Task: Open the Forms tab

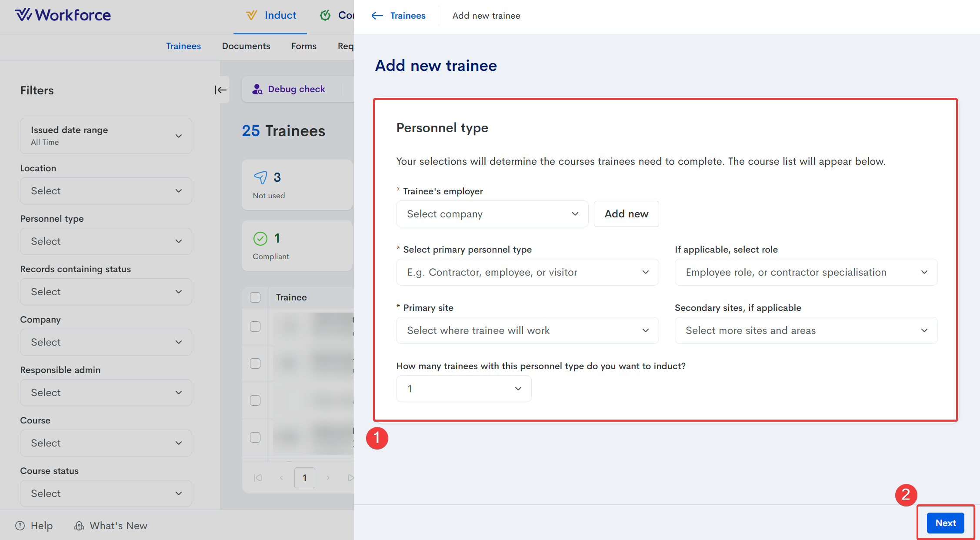Action: tap(303, 46)
